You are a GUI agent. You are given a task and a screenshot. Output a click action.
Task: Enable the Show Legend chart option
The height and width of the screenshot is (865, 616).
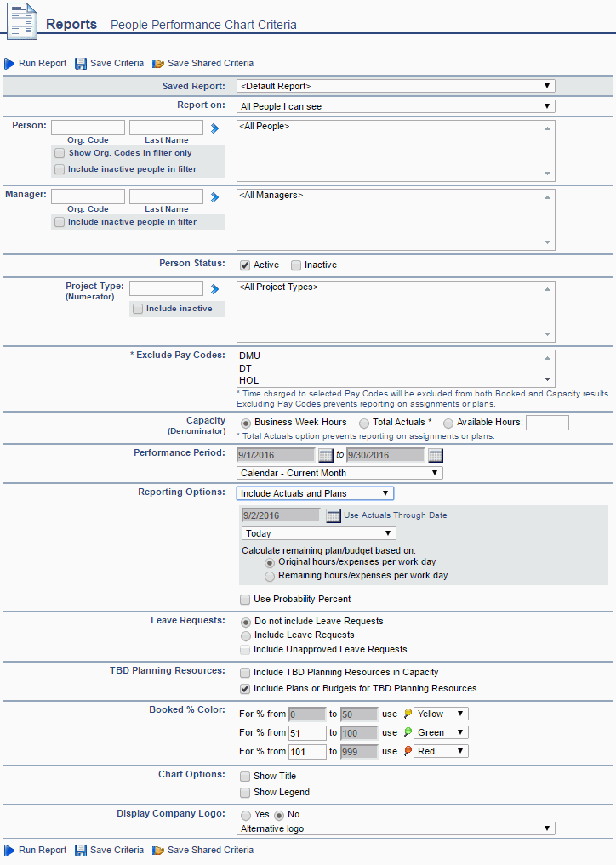245,793
